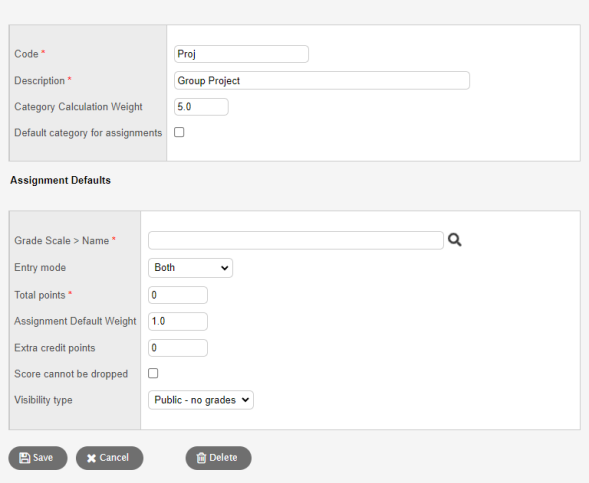Click the Assignment Defaults heading
Image resolution: width=589 pixels, height=483 pixels.
tap(60, 180)
